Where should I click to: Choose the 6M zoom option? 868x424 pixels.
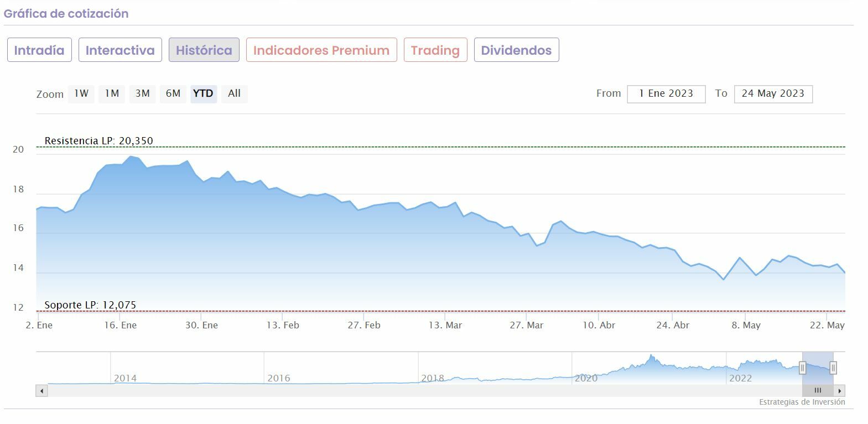173,93
